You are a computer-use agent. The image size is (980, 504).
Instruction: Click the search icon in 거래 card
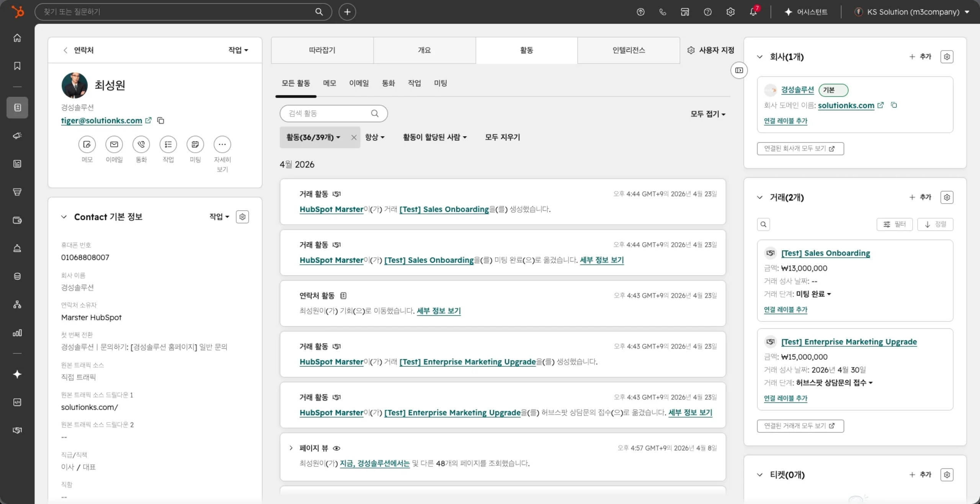coord(763,224)
